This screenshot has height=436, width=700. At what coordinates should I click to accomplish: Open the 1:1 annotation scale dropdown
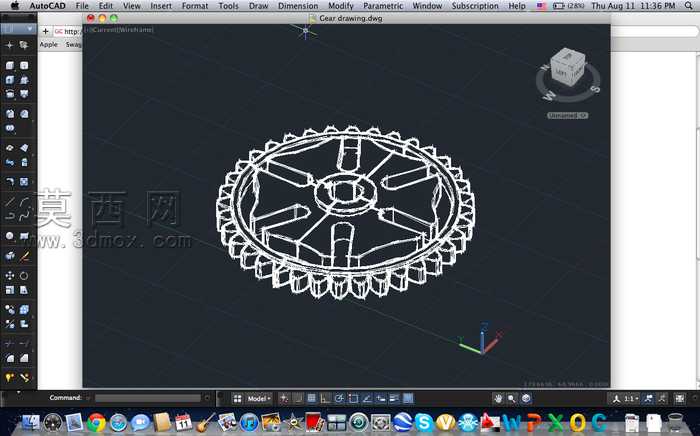tap(631, 399)
